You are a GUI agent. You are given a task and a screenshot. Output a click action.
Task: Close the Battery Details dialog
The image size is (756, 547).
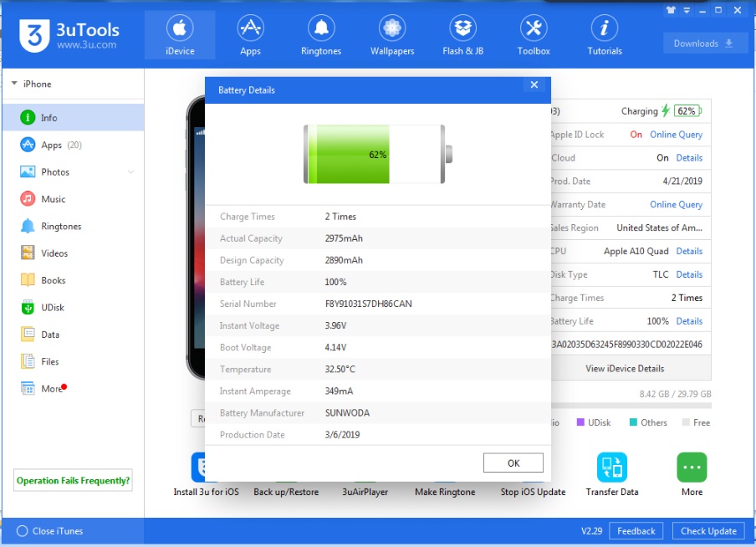point(534,85)
